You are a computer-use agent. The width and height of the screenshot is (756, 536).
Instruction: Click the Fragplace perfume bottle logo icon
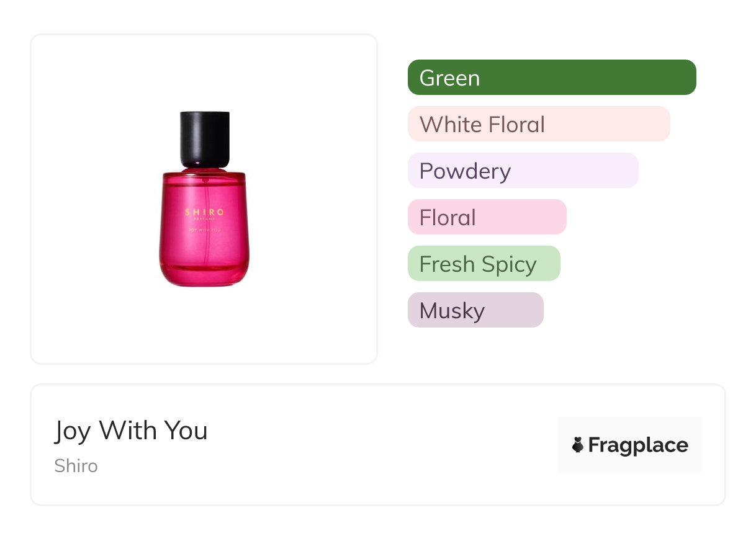tap(578, 445)
